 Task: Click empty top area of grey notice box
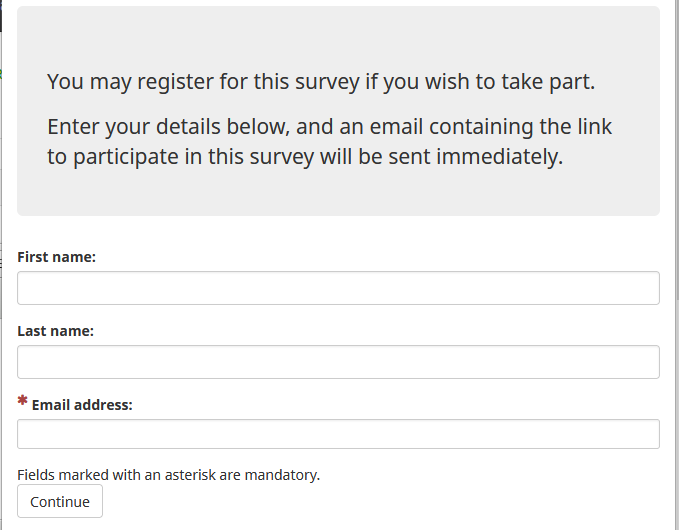(338, 35)
